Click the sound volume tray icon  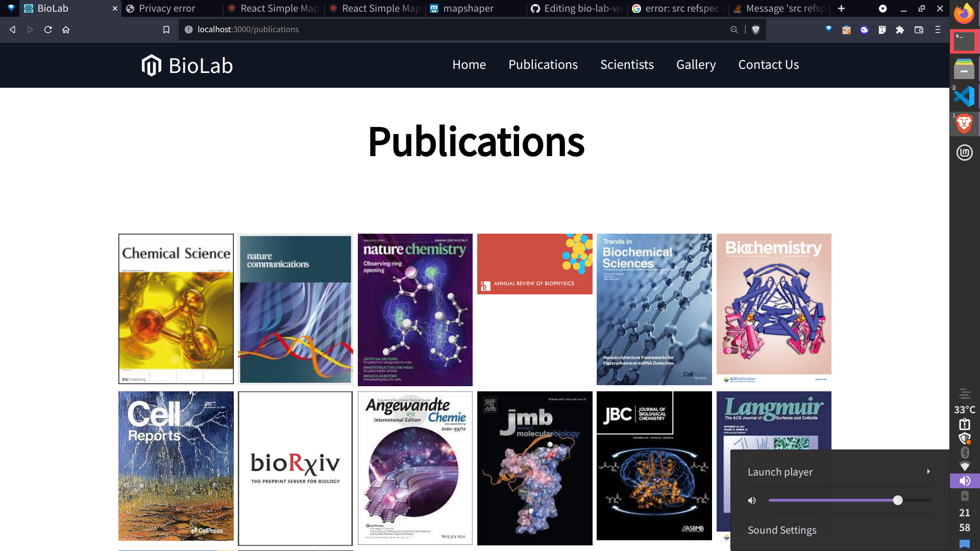tap(964, 481)
